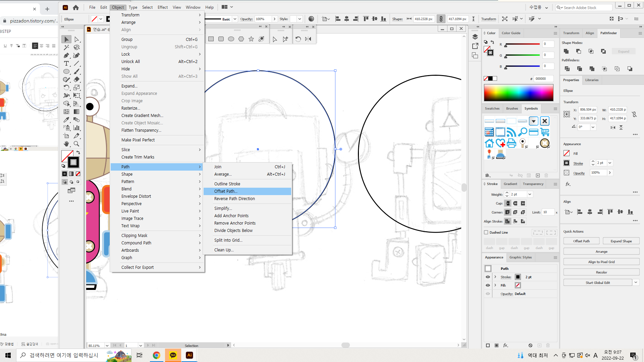This screenshot has height=362, width=644.
Task: Click the color spectrum bar
Action: [x=518, y=93]
